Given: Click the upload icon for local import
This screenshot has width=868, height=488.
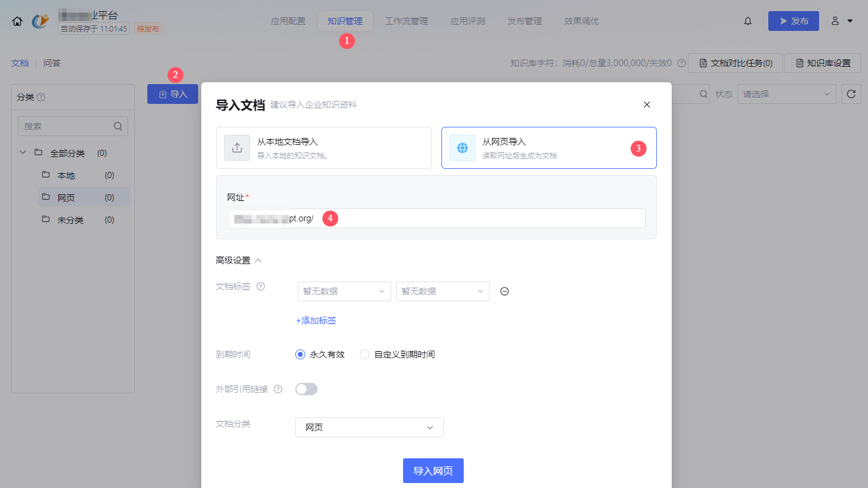Looking at the screenshot, I should tap(237, 148).
